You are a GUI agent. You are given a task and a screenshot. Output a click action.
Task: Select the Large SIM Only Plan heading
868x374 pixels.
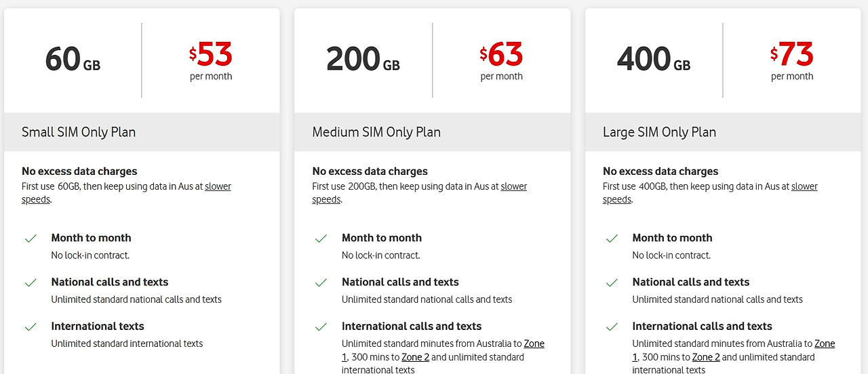coord(659,132)
